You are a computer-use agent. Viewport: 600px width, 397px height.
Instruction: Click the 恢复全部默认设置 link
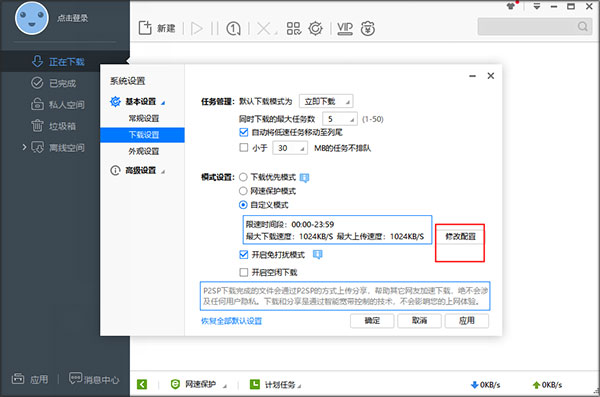[232, 321]
